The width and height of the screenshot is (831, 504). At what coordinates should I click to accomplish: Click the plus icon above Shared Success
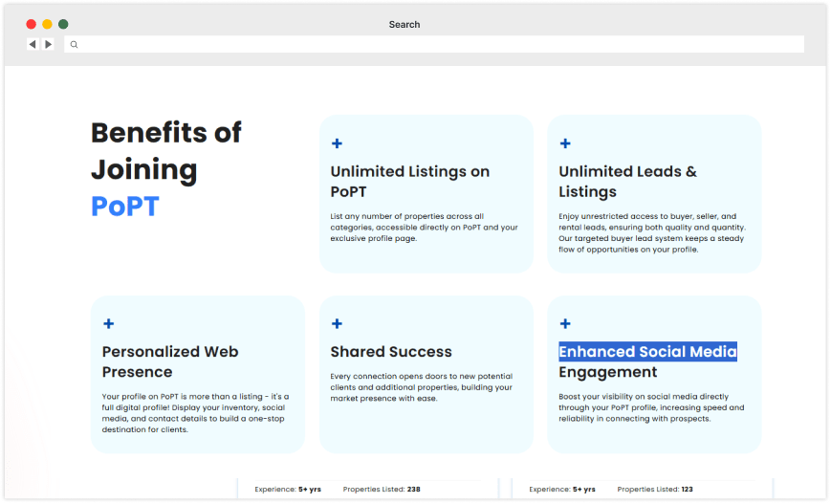337,324
